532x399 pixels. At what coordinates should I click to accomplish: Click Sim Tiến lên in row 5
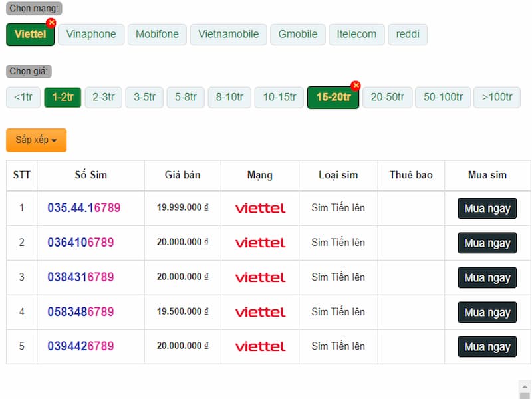338,346
